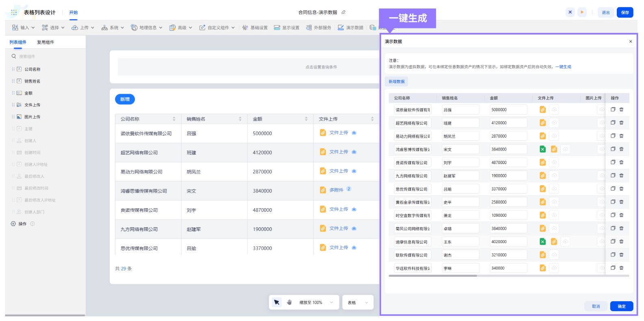Click attachment icon in 赵建军 main table row

tap(323, 228)
